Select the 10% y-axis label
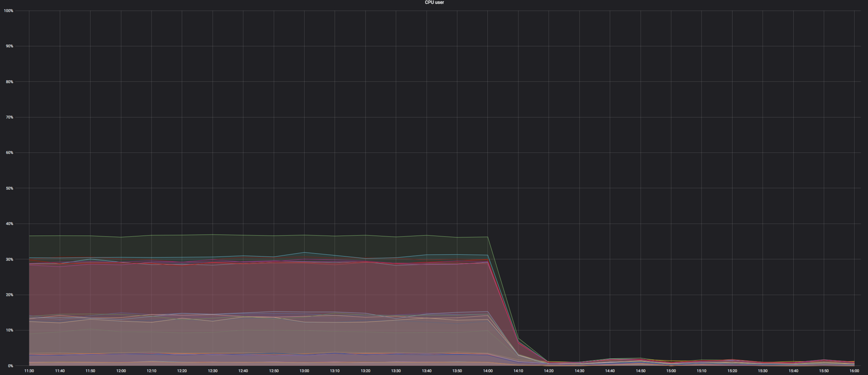Image resolution: width=868 pixels, height=375 pixels. (x=9, y=330)
